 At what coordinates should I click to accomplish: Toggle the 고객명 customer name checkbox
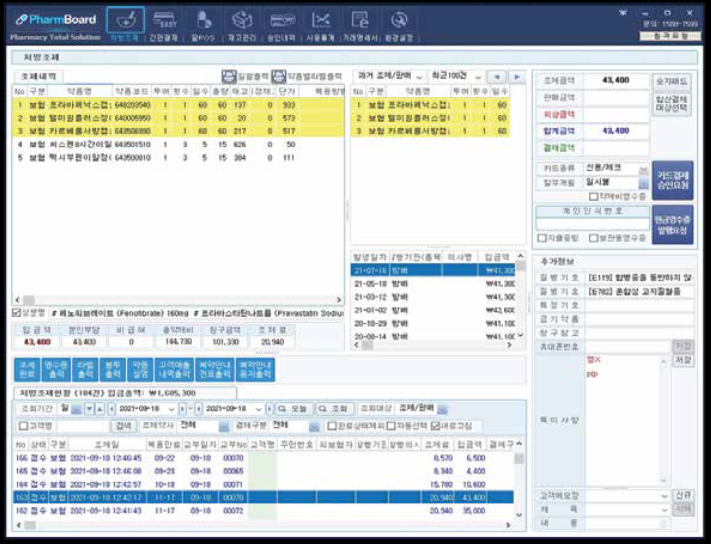pyautogui.click(x=23, y=426)
